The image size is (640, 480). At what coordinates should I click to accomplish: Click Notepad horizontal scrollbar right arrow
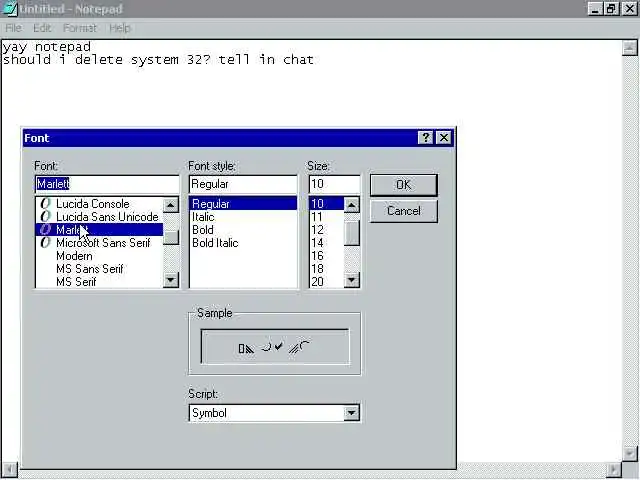(x=614, y=469)
